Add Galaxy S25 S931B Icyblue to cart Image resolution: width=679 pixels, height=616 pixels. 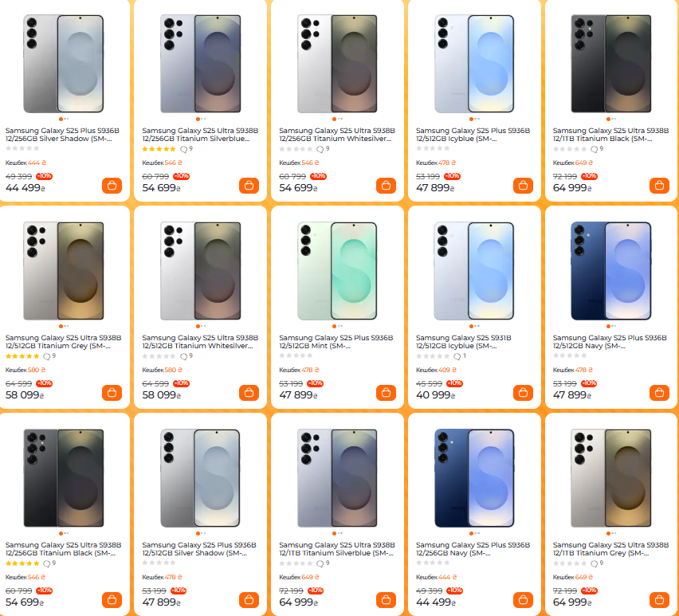point(523,392)
